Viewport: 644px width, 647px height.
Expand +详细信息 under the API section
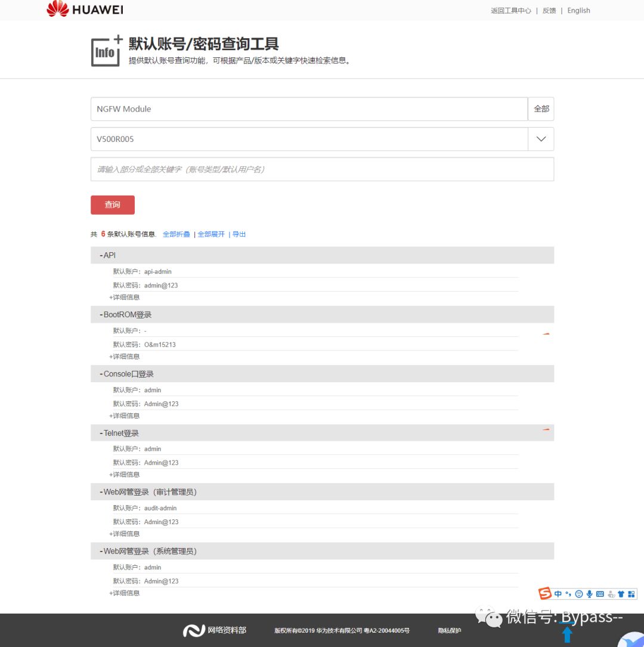(x=124, y=297)
